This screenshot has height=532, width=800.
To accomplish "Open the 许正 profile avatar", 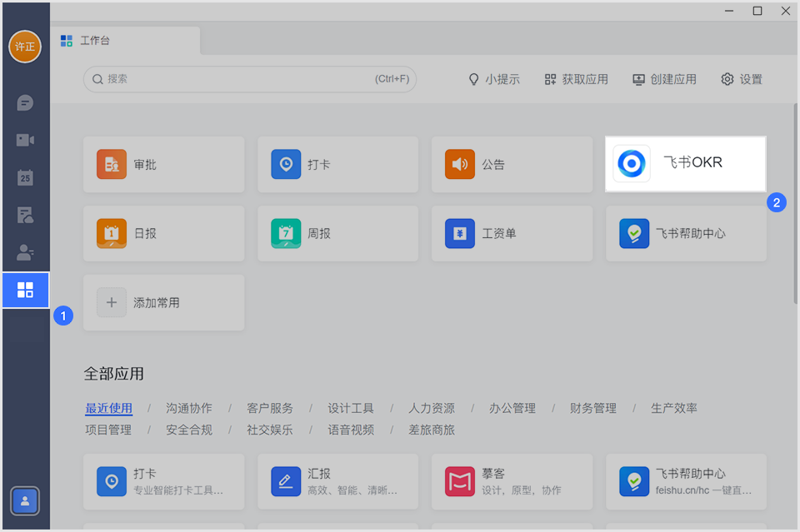I will point(24,47).
